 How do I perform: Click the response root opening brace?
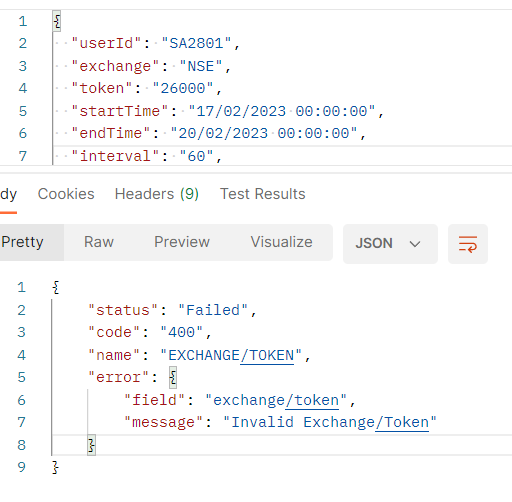[x=56, y=288]
